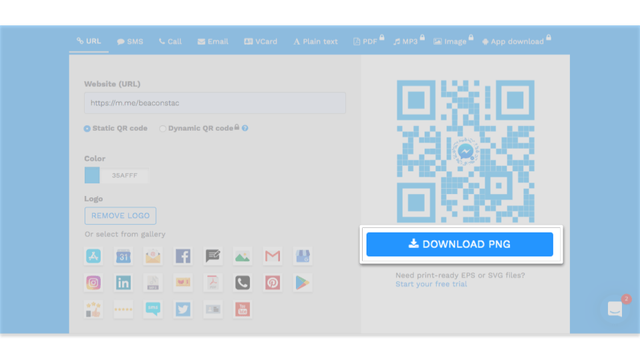Select the feedback note speech-bubble logo
Viewport: 640px width, 360px height.
[x=213, y=256]
